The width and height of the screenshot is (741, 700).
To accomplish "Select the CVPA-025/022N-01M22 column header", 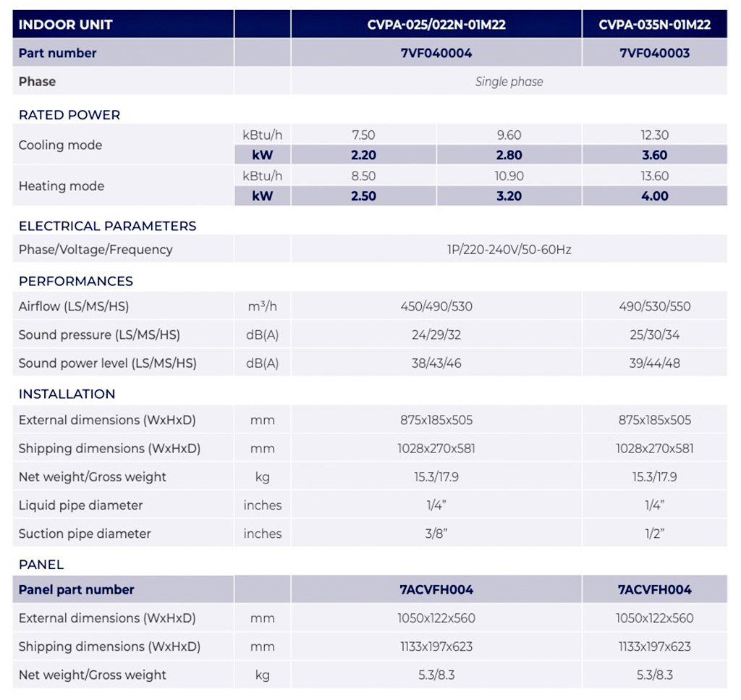I will click(436, 25).
